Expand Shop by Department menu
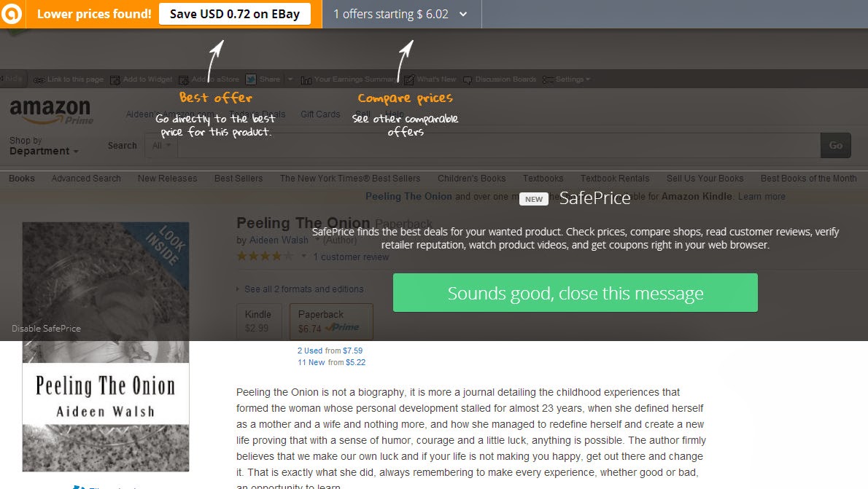 click(x=44, y=146)
